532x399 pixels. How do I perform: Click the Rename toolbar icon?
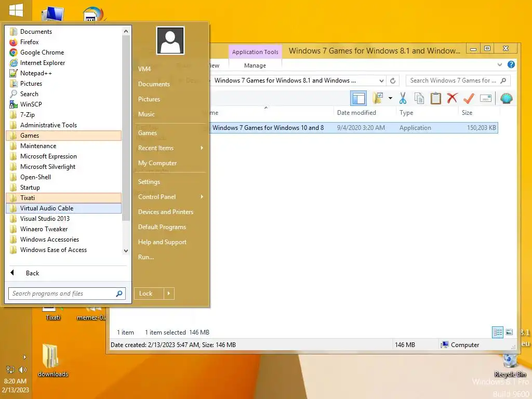486,98
